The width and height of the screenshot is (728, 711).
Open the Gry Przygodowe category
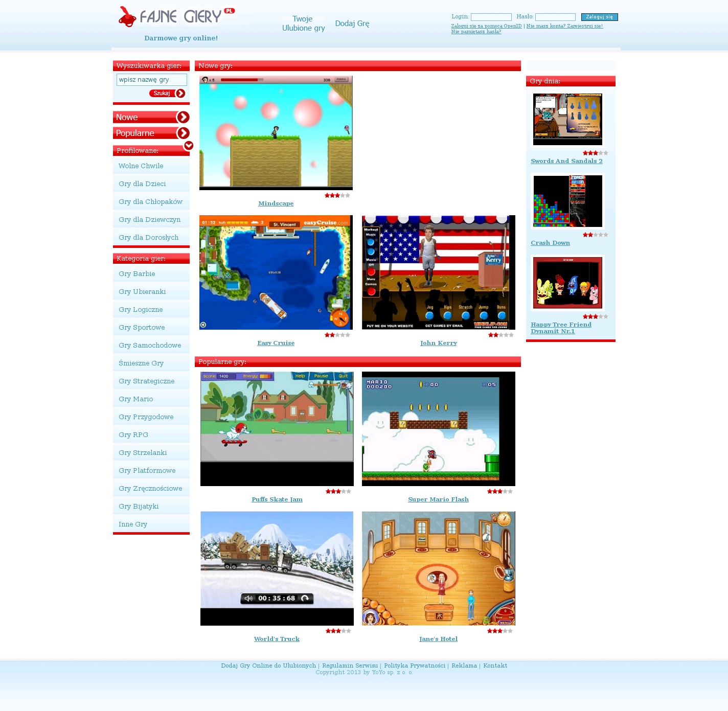tap(151, 417)
